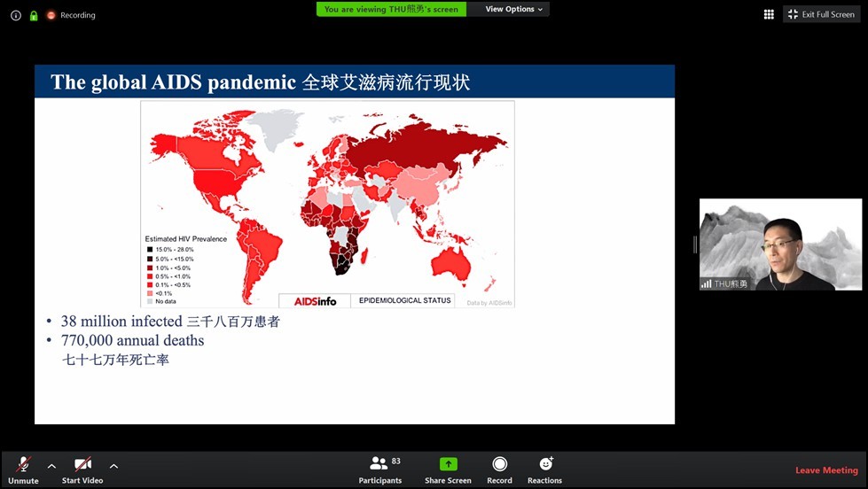
Task: Click the 15.0% - 28.0% legend color swatch
Action: (149, 250)
